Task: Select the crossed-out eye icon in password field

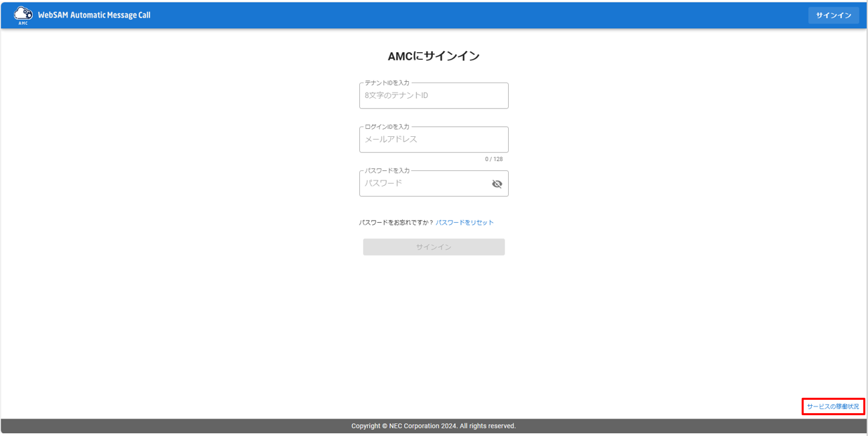Action: pos(497,184)
